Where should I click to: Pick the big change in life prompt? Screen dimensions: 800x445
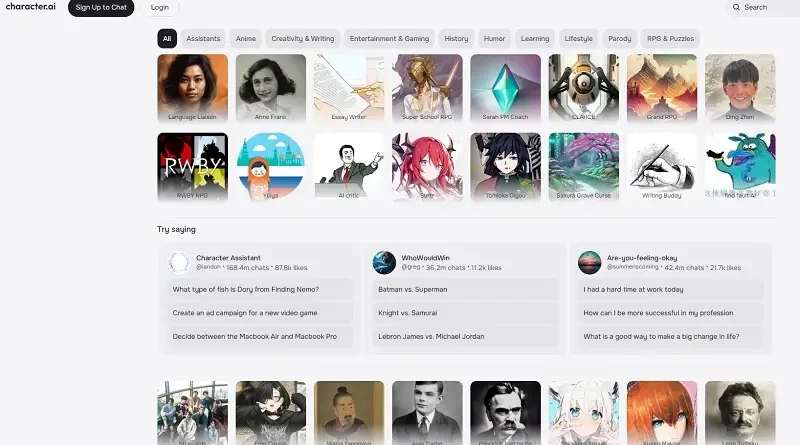(x=670, y=336)
